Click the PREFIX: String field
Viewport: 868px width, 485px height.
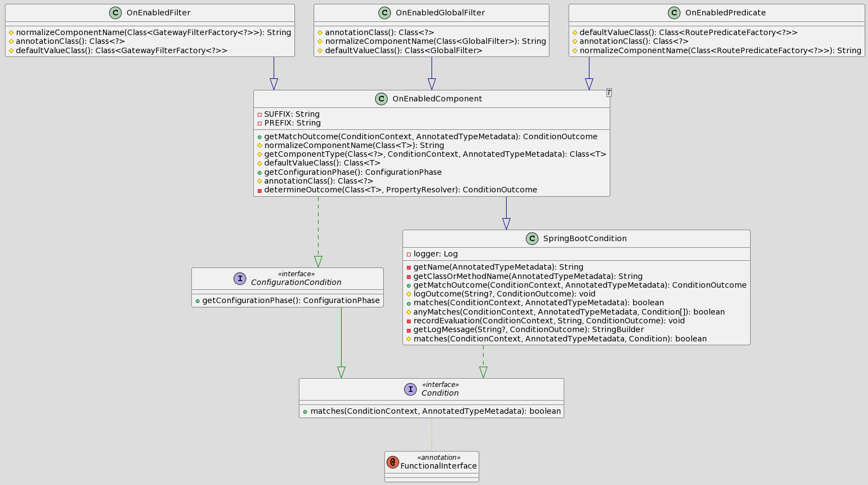(x=292, y=123)
